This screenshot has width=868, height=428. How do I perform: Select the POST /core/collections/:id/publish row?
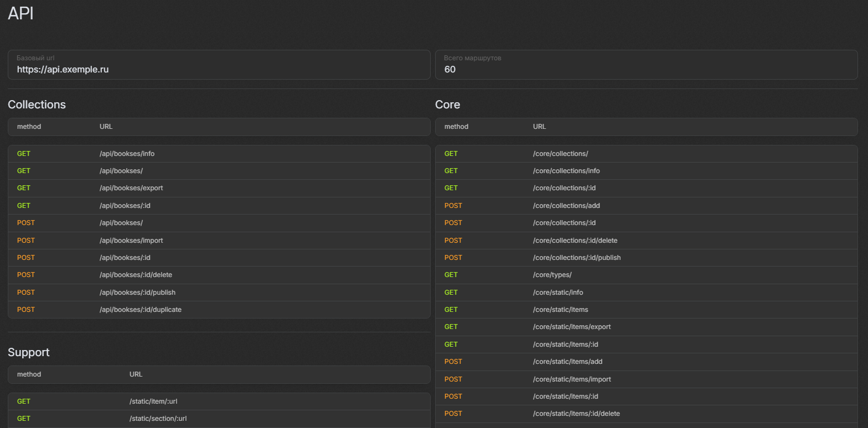(646, 258)
